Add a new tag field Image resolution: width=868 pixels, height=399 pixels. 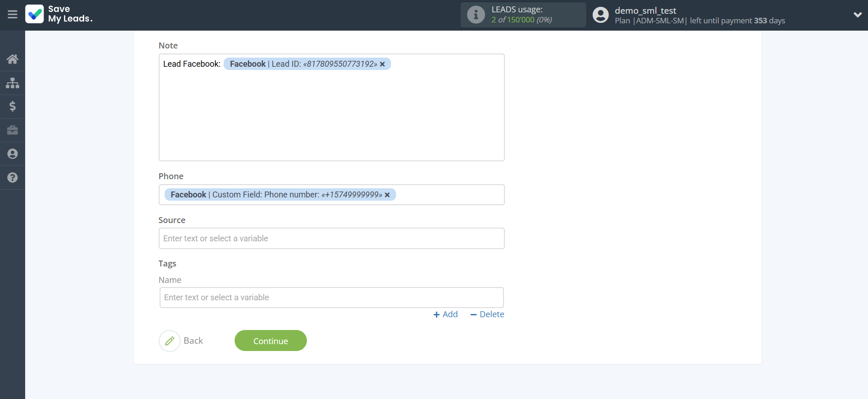click(x=445, y=314)
